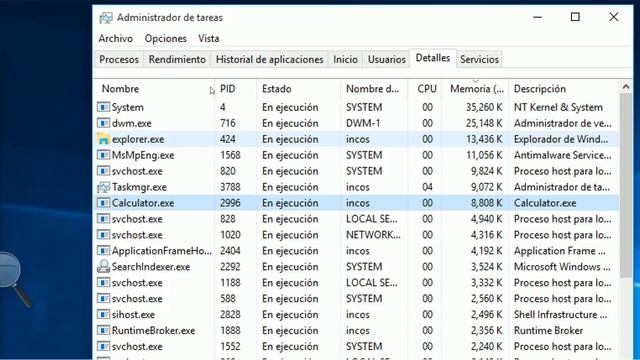Select the Calculator.exe row name
The image size is (640, 360).
(x=143, y=203)
